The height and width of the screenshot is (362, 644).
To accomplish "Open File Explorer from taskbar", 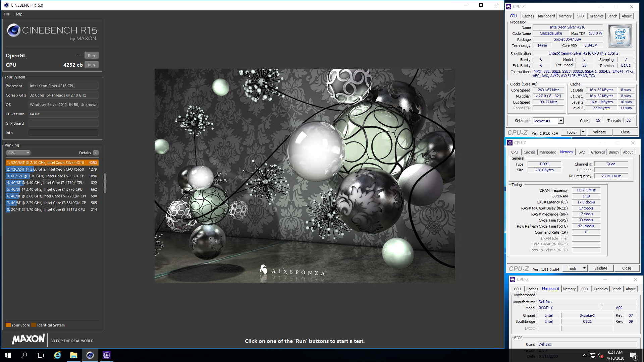I will click(x=73, y=355).
